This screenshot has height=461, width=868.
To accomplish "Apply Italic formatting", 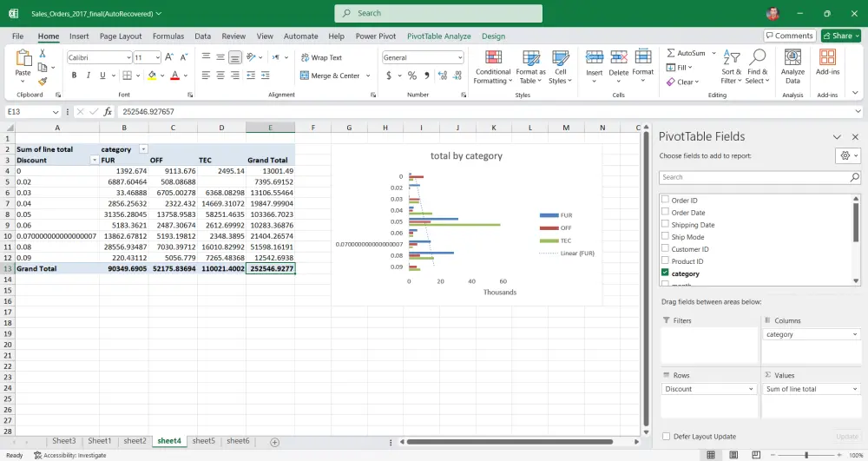I will [x=88, y=76].
